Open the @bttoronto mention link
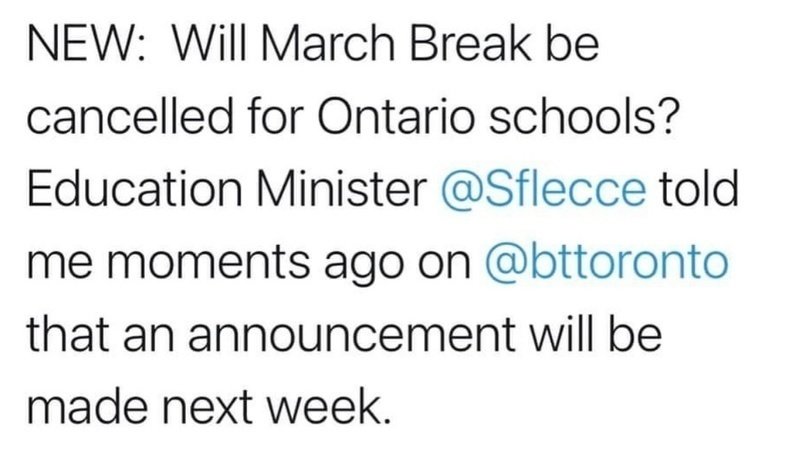800x450 pixels. (x=606, y=262)
